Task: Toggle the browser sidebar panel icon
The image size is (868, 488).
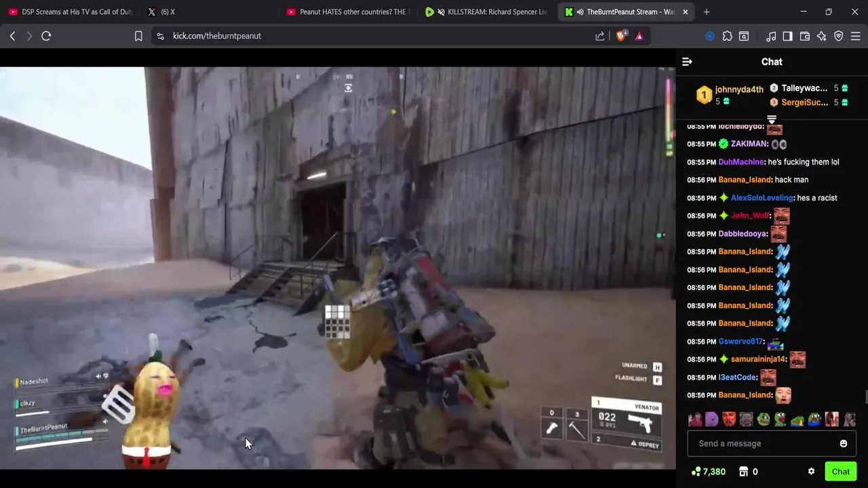Action: click(787, 36)
